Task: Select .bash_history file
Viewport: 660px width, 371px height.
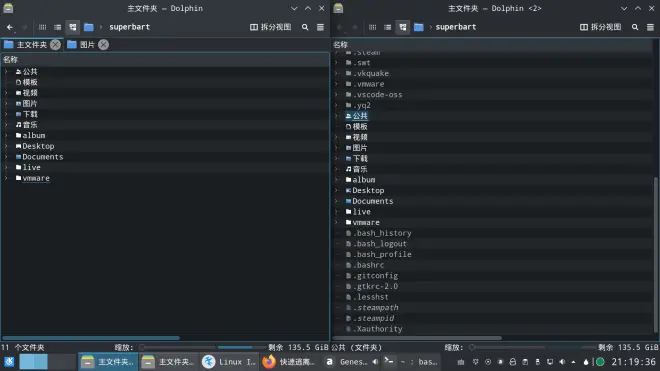Action: [x=378, y=233]
